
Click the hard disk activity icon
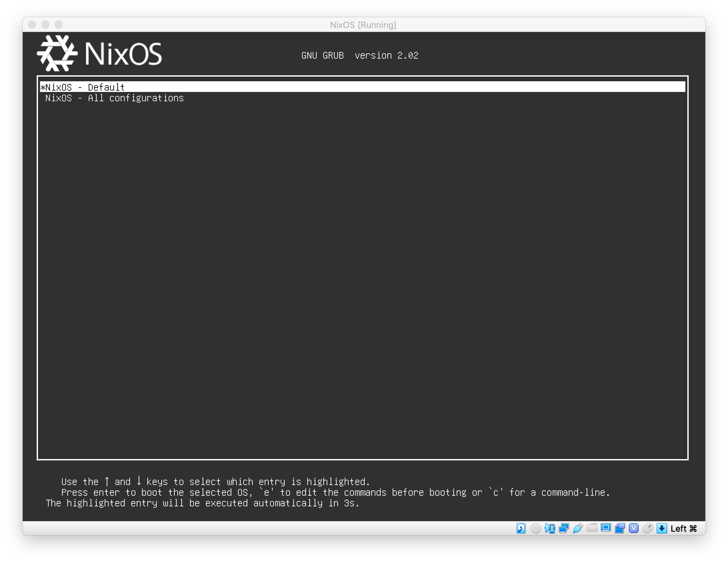pos(521,528)
